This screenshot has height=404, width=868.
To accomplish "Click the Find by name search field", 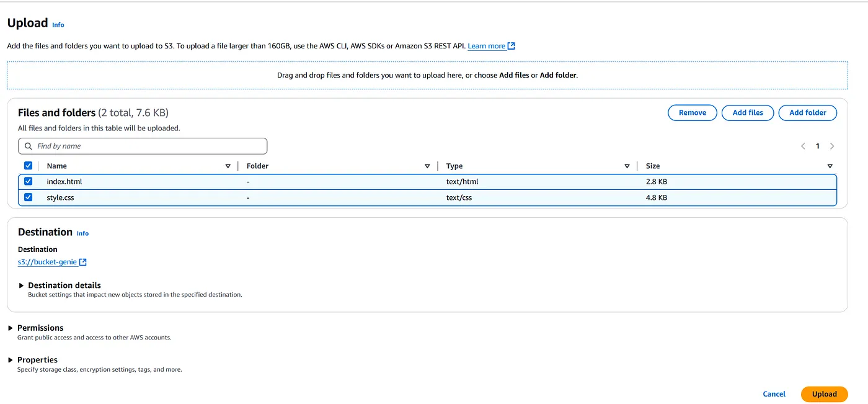I will pyautogui.click(x=143, y=146).
